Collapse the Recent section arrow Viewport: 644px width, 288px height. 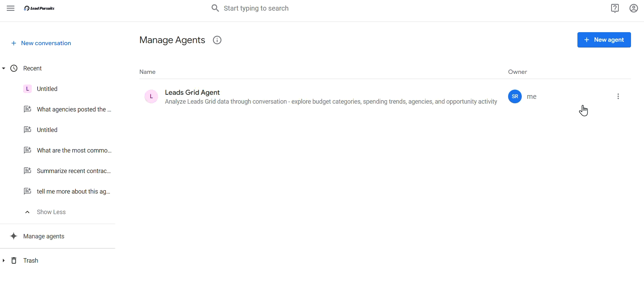point(4,68)
